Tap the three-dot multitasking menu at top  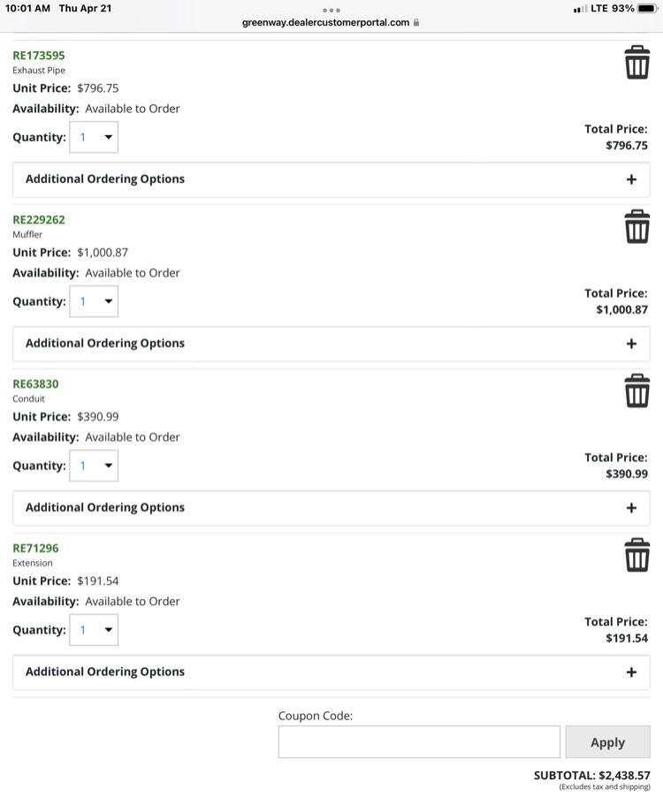(331, 11)
